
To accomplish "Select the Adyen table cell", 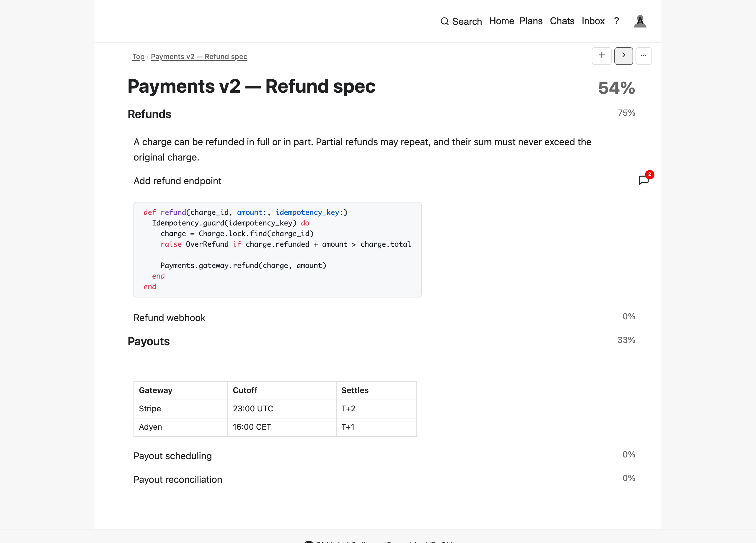I will [x=180, y=427].
